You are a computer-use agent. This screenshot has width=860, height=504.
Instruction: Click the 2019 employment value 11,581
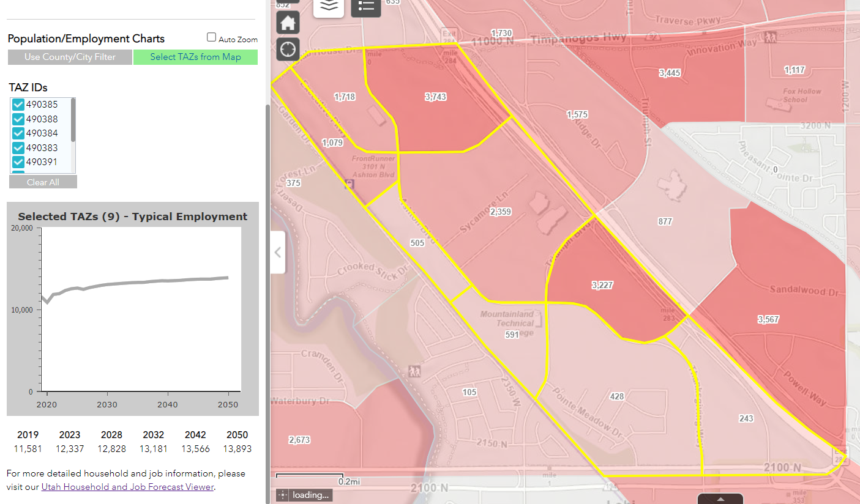28,449
